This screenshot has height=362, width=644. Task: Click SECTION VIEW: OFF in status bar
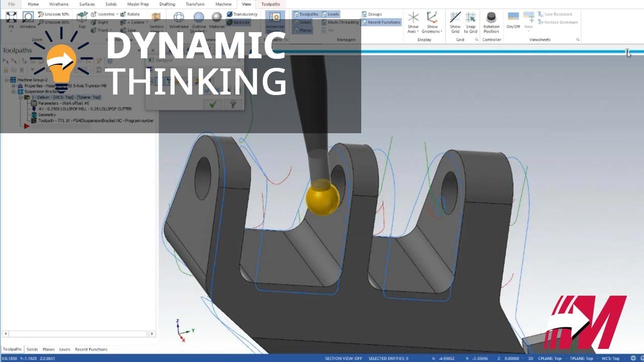coord(345,358)
